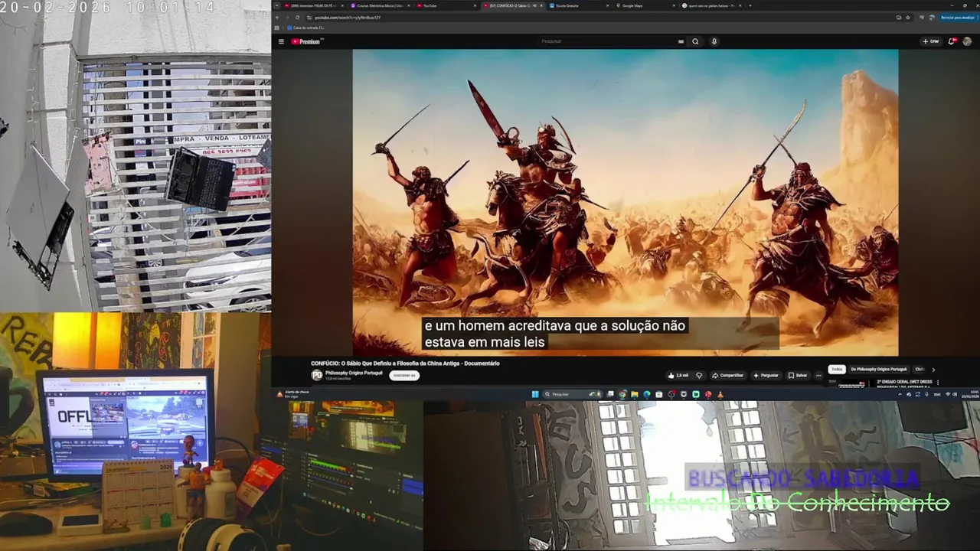Screen dimensions: 980x551
Task: Open a new browser tab
Action: coord(750,5)
